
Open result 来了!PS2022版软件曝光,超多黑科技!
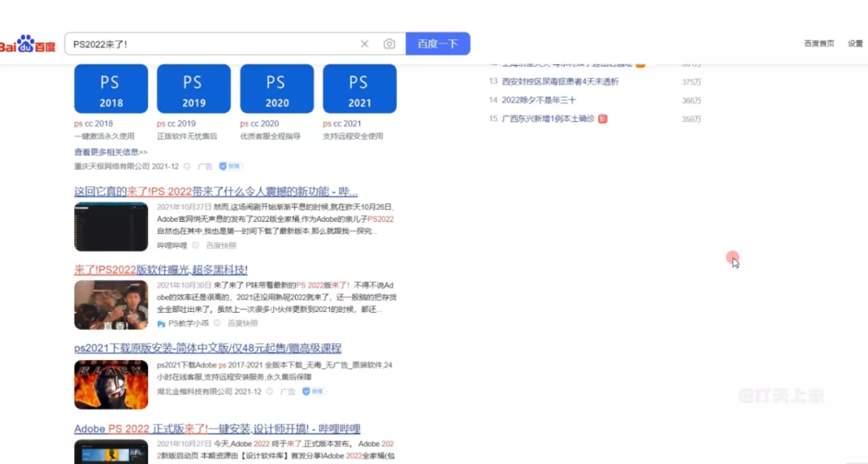pyautogui.click(x=161, y=269)
